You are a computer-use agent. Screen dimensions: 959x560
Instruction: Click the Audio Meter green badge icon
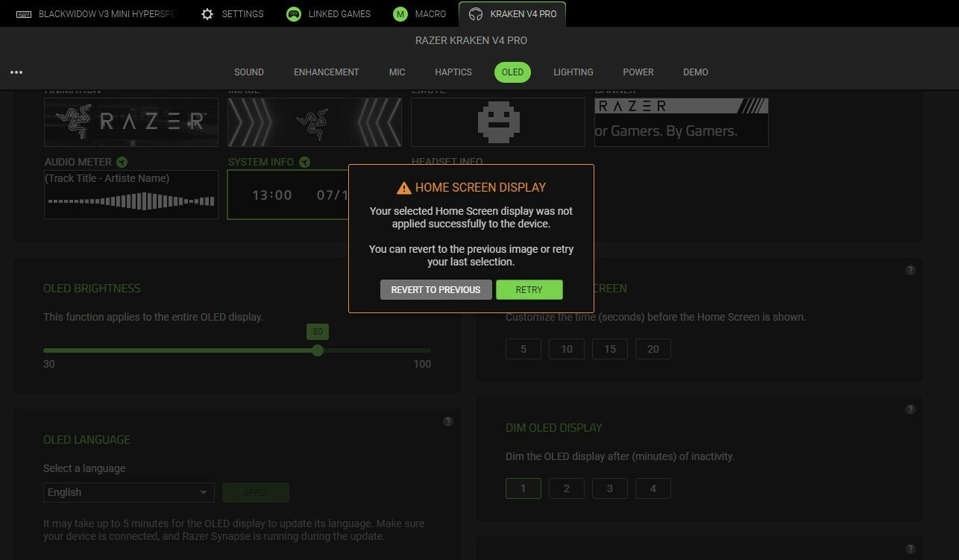click(x=122, y=162)
